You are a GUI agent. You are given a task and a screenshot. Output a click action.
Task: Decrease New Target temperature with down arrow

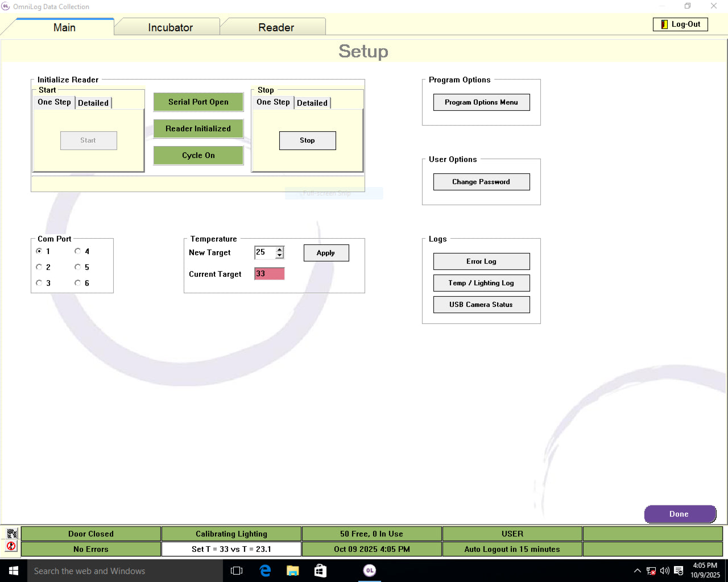click(279, 255)
